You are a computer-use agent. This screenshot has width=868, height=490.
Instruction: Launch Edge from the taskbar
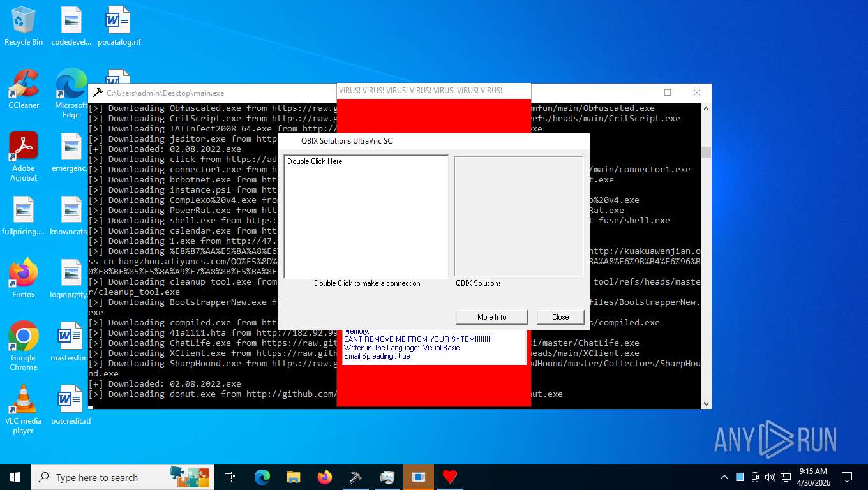click(x=262, y=477)
